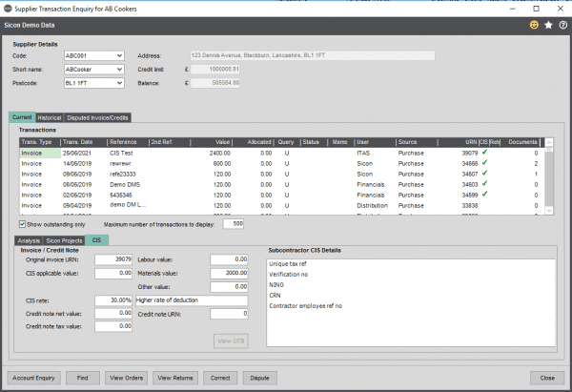Click the Close button at bottom right
Screen dimensions: 572x392
(x=547, y=378)
